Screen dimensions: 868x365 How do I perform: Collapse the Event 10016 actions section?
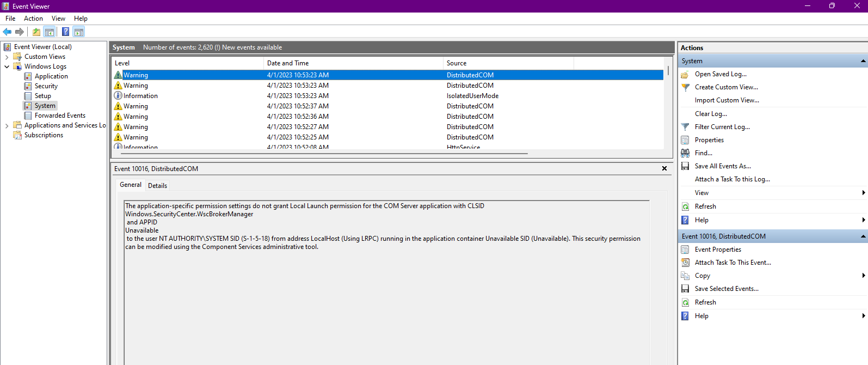click(863, 236)
